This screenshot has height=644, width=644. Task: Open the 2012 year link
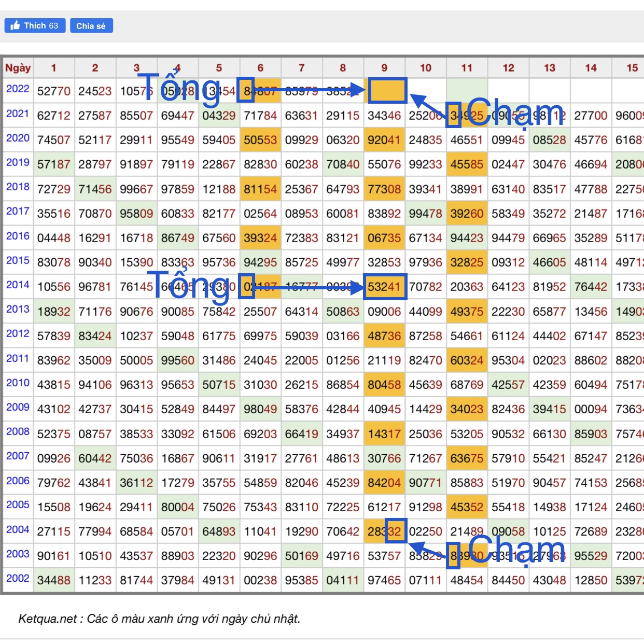(x=18, y=333)
